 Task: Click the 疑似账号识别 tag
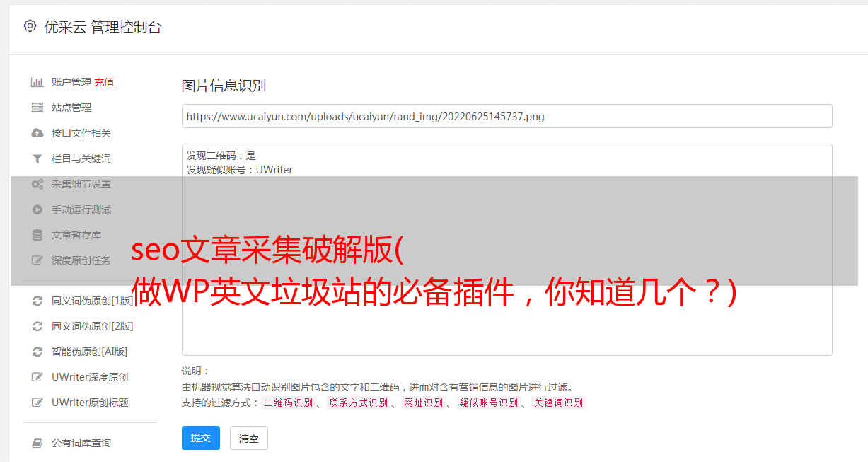coord(489,403)
